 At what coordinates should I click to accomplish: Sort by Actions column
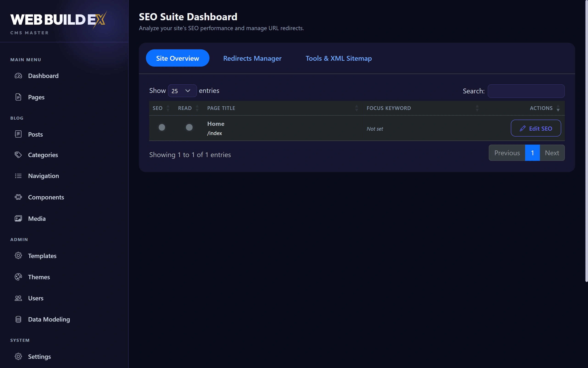(524, 108)
